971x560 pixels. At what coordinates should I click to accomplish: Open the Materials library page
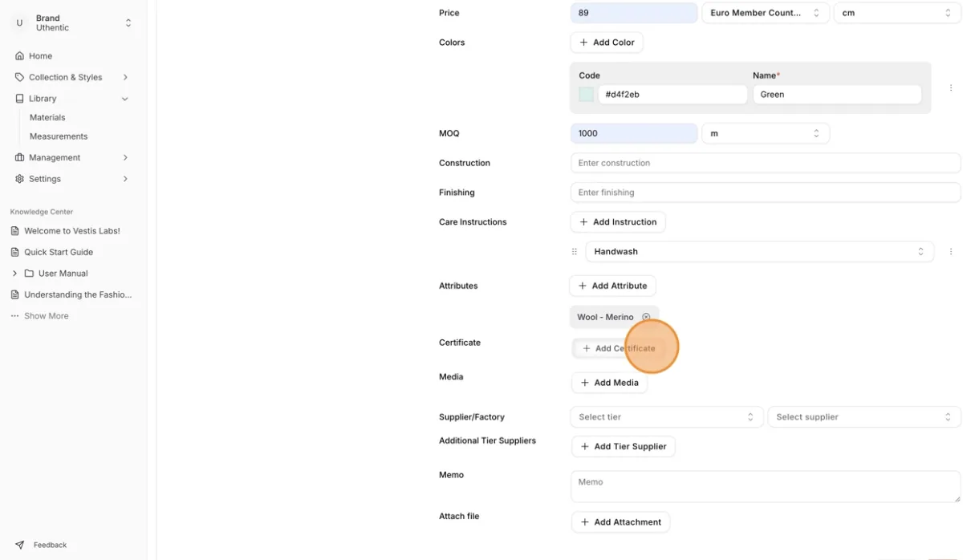click(47, 117)
